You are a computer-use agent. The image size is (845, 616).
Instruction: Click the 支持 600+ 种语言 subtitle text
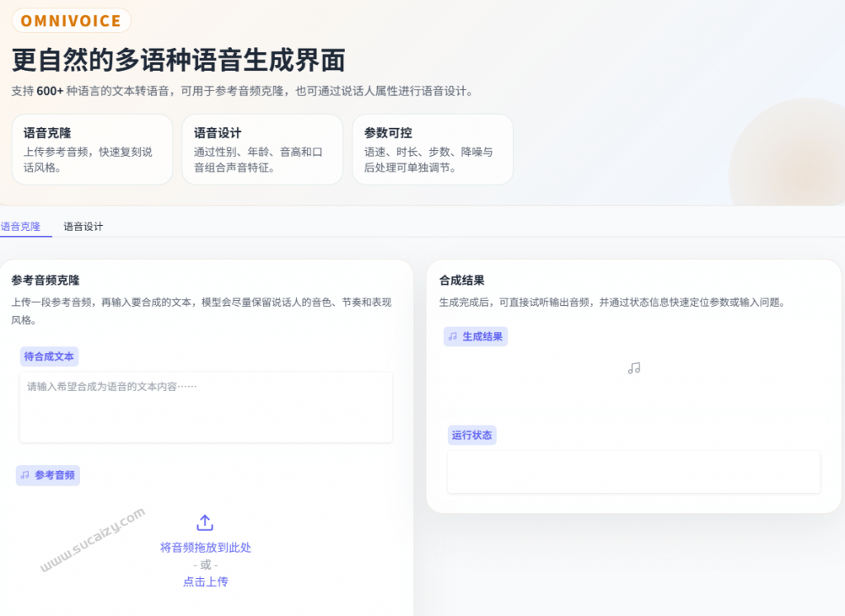pyautogui.click(x=243, y=91)
